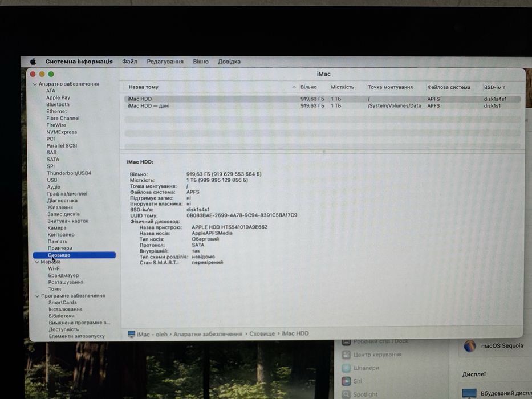This screenshot has height=399, width=532.
Task: Click Апаратне забезпечення in the path bar
Action: [208, 334]
